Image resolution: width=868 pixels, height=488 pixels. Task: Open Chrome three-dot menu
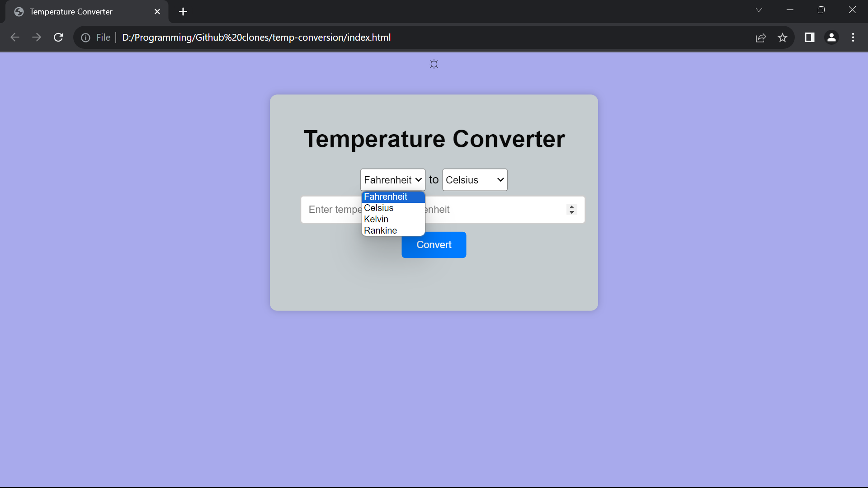click(853, 38)
